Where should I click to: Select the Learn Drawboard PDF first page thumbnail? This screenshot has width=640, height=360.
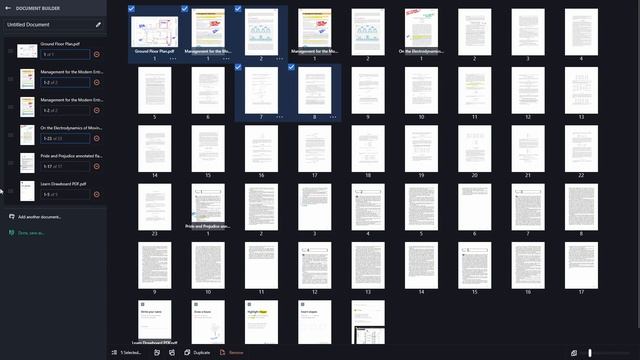[x=155, y=322]
